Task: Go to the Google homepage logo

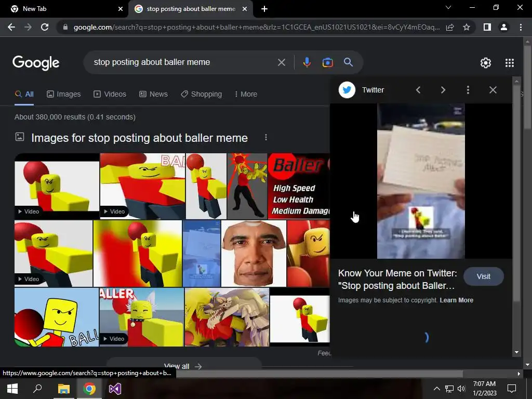Action: [x=36, y=63]
